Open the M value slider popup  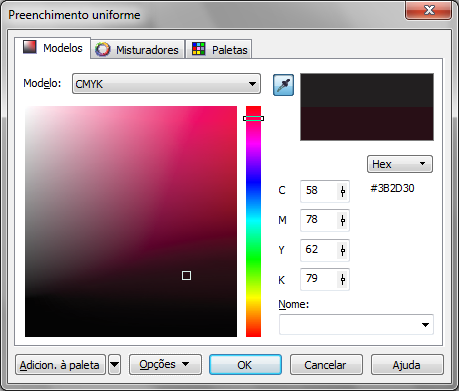pyautogui.click(x=343, y=220)
